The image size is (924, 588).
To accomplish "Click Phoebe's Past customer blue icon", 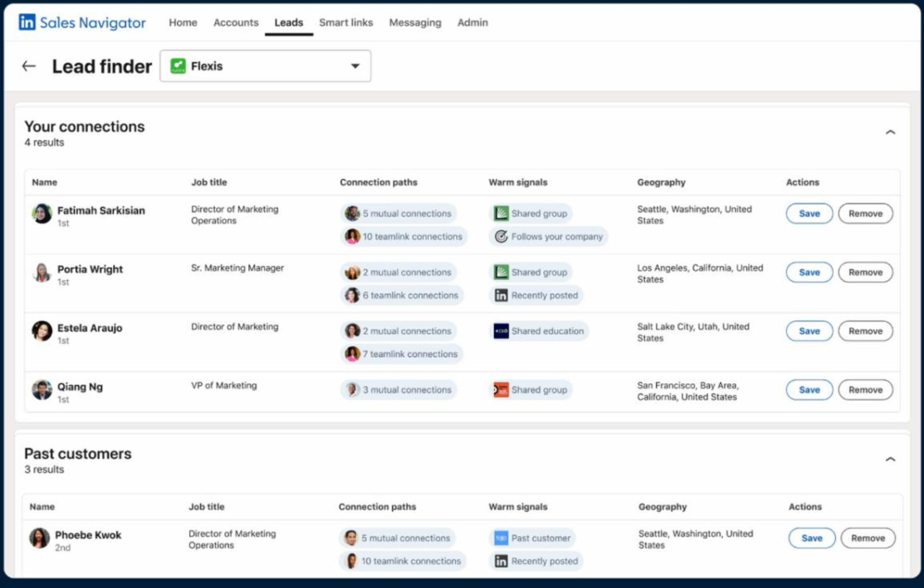I will [500, 538].
